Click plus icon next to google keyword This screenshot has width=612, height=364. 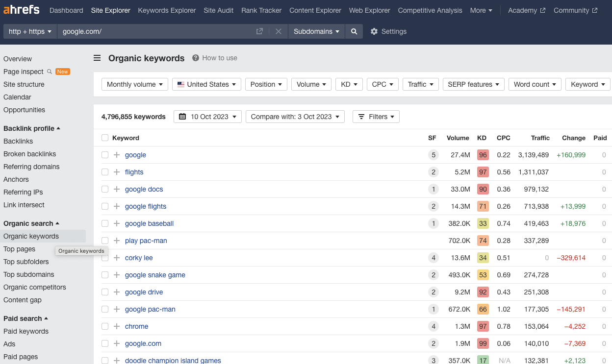117,155
